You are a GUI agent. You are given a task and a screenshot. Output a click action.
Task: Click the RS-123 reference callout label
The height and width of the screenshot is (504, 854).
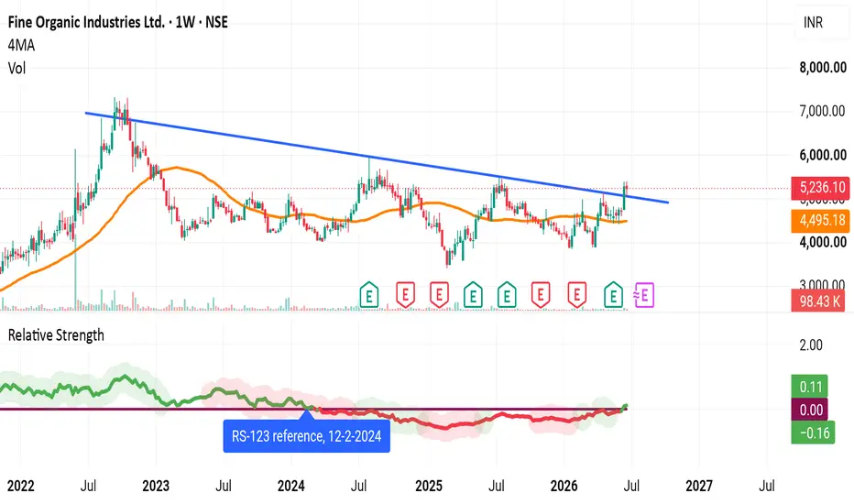click(x=307, y=436)
